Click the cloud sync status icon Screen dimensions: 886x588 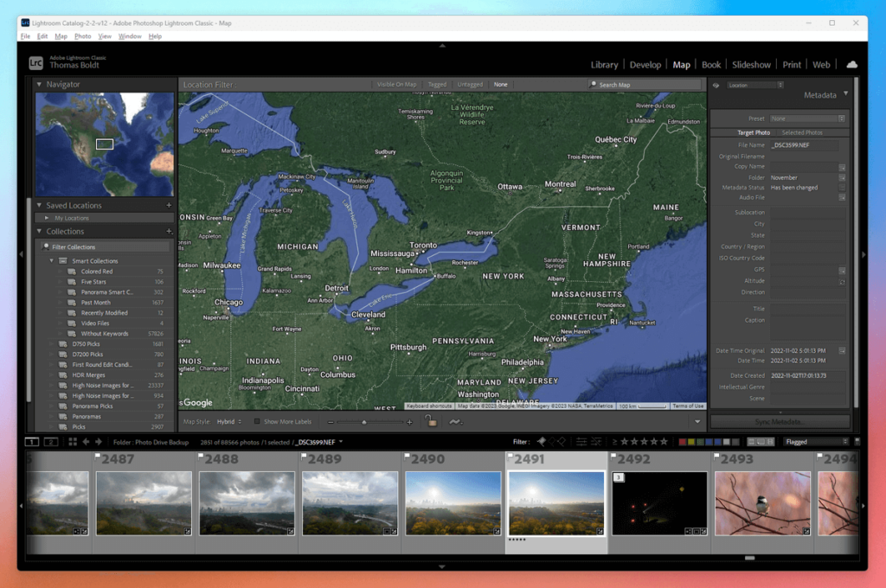click(x=851, y=64)
